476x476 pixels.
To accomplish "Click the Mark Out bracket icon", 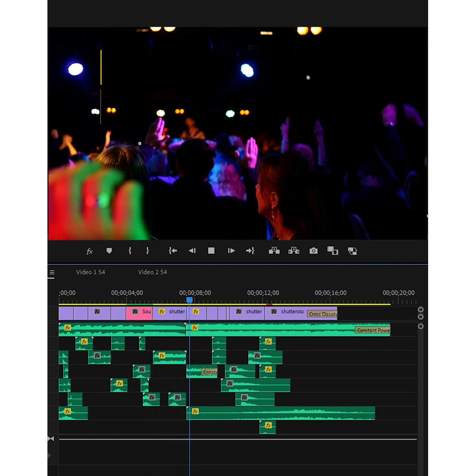I will tap(147, 251).
